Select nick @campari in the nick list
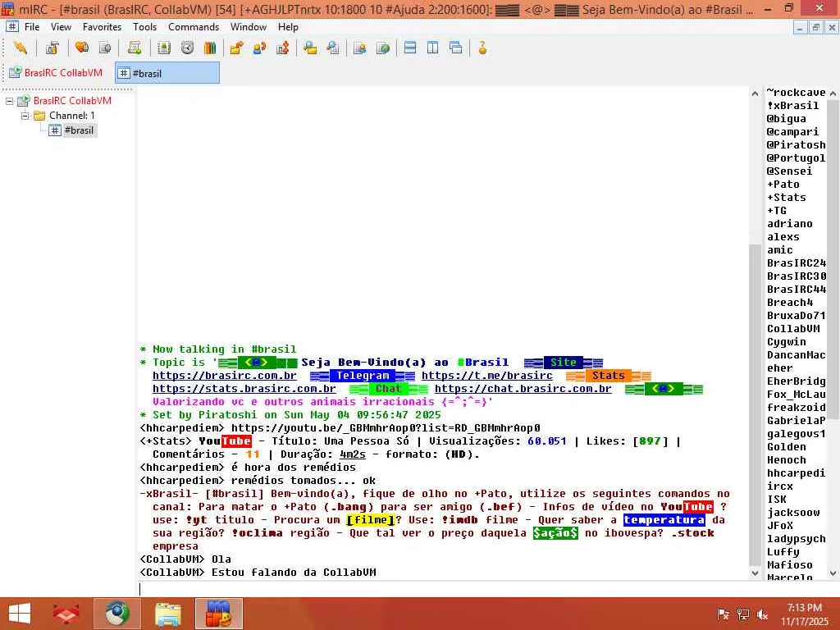 [793, 132]
